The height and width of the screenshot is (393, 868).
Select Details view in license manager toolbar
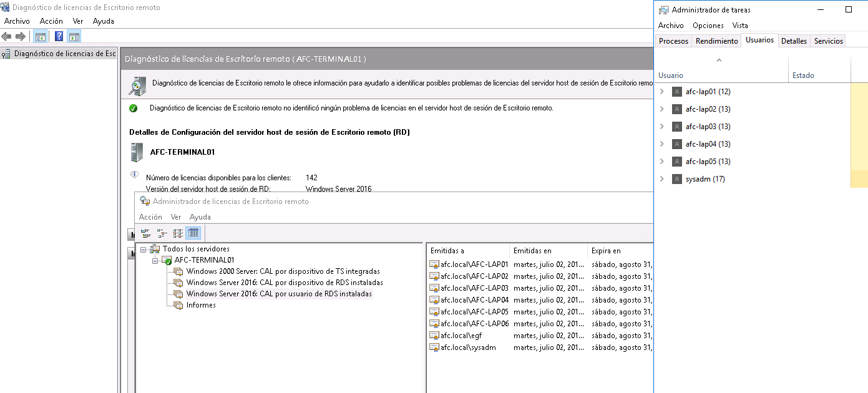(x=193, y=233)
